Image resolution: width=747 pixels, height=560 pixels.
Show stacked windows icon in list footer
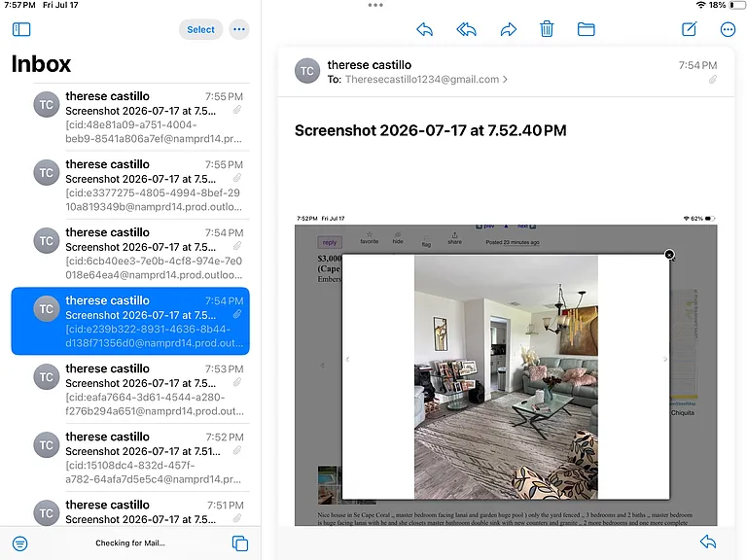(x=240, y=543)
